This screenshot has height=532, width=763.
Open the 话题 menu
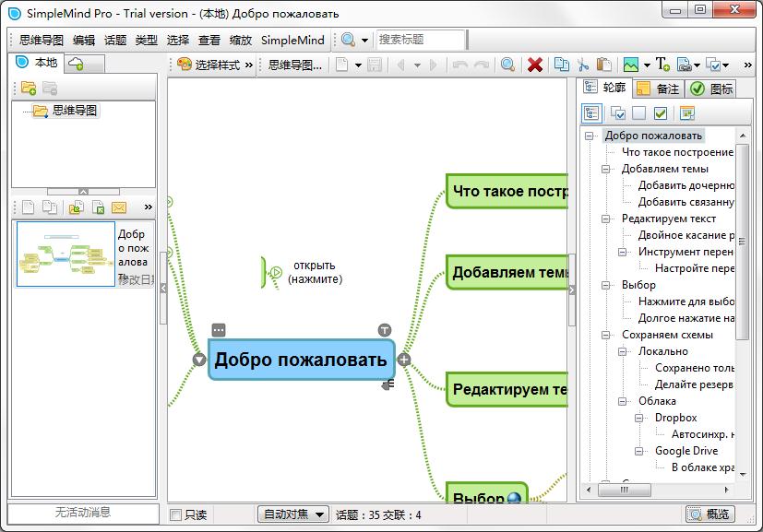pos(115,41)
